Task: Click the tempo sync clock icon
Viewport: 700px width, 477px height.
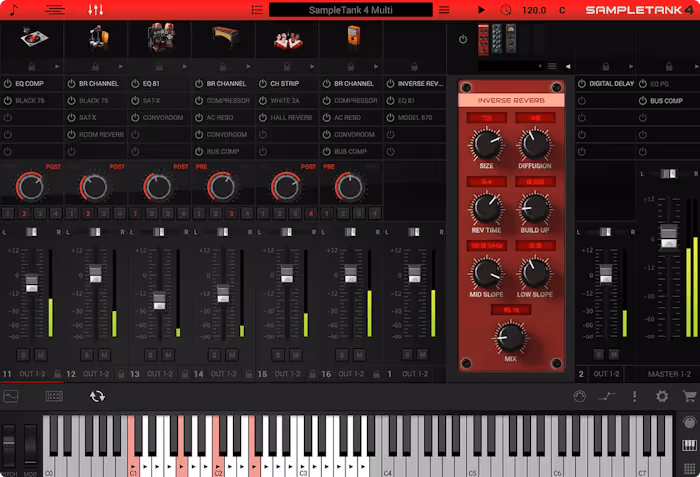Action: [x=506, y=10]
